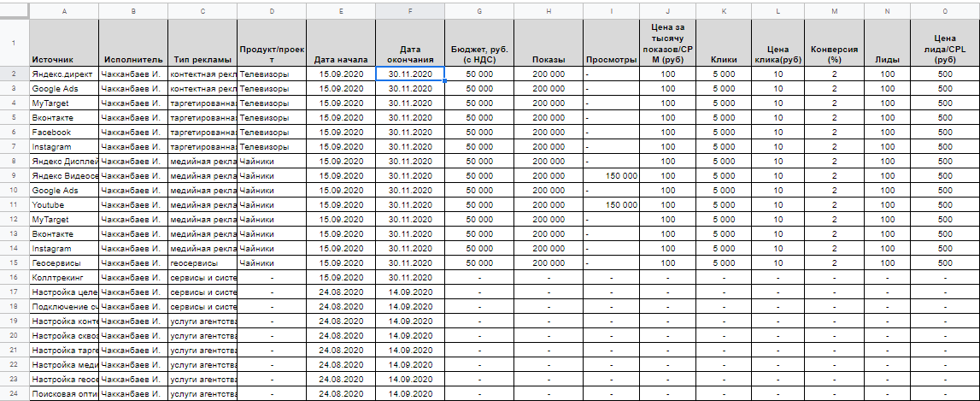Click the "Дата начала" header cell
The height and width of the screenshot is (401, 980).
(x=340, y=43)
